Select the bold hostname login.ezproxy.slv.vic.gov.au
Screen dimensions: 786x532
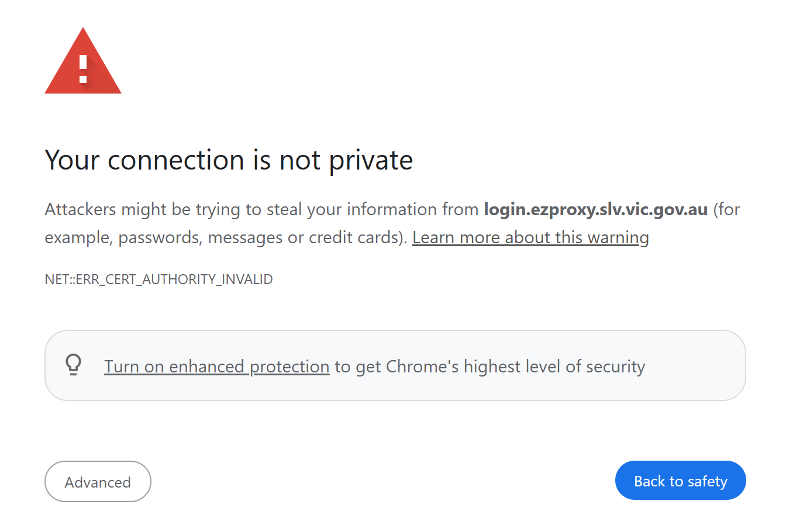596,209
